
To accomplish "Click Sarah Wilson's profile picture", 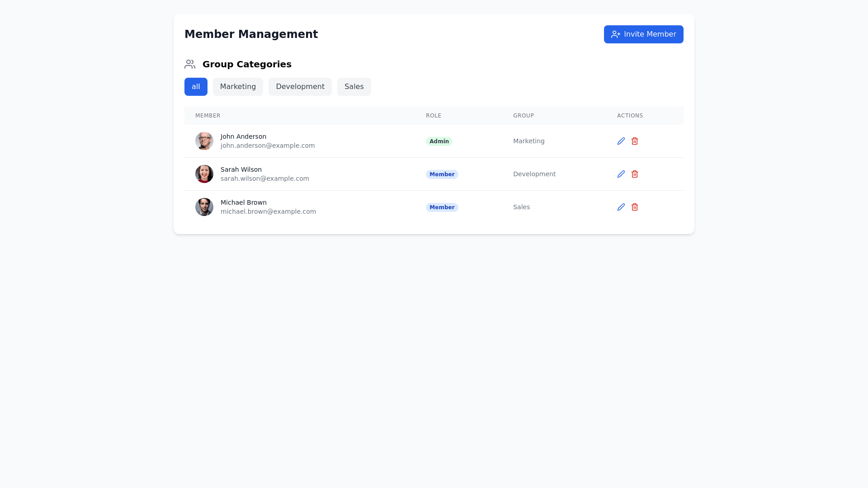I will pos(204,174).
